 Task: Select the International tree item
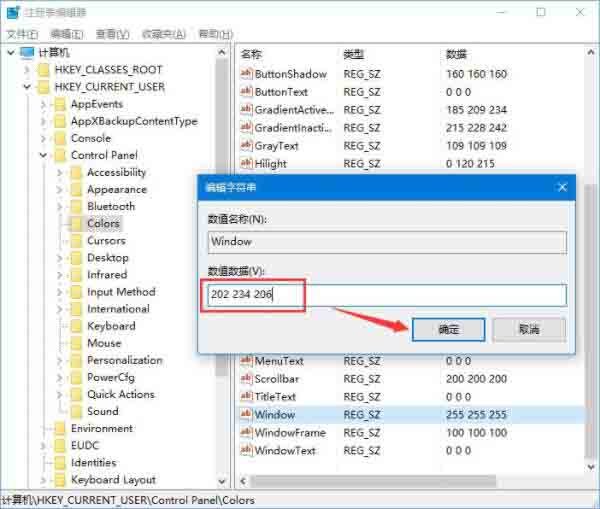coord(118,309)
